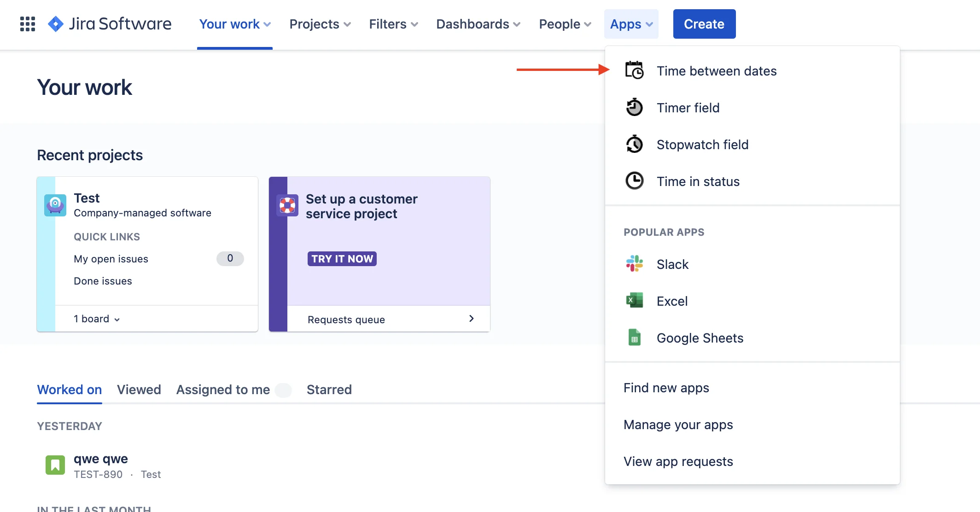Select Time between dates menu item
This screenshot has width=980, height=512.
coord(752,71)
